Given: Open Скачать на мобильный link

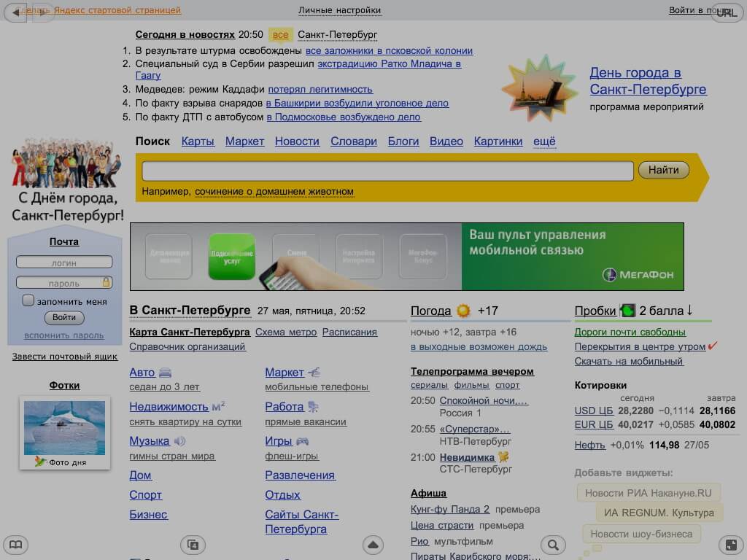Looking at the screenshot, I should [629, 361].
